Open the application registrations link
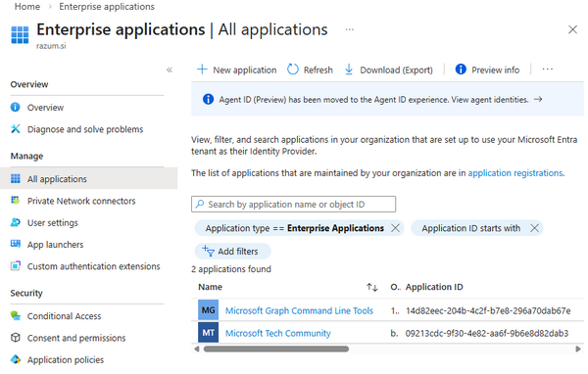The width and height of the screenshot is (588, 374). [x=515, y=173]
